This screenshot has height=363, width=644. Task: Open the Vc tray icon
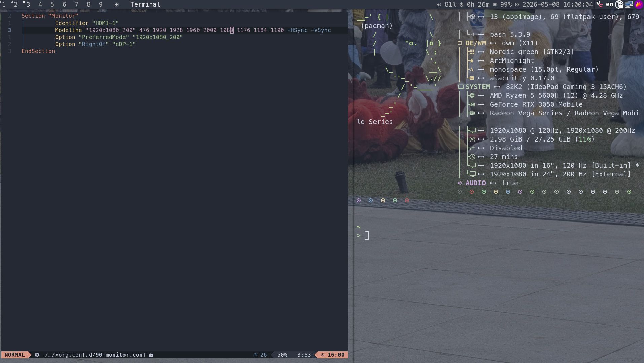(600, 4)
